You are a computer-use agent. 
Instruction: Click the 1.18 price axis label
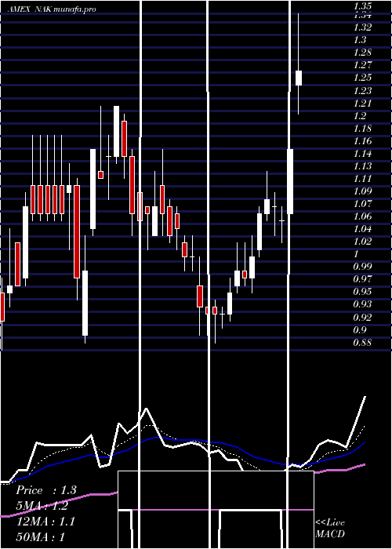click(362, 129)
